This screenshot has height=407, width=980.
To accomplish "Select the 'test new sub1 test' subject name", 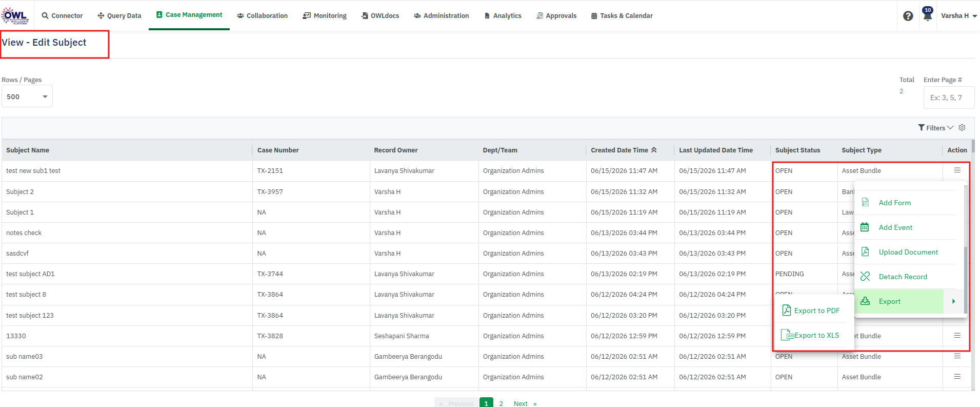I will point(33,171).
